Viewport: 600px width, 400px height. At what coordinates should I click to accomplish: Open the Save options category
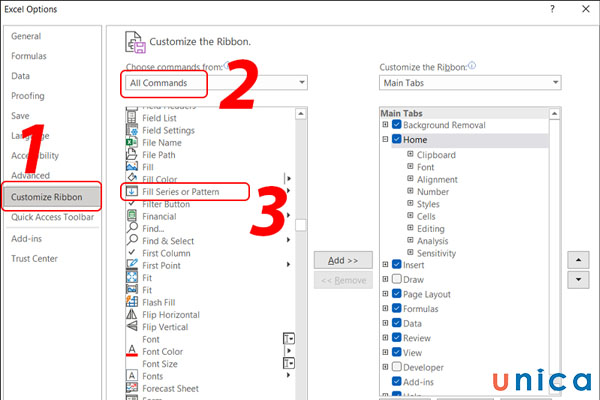[x=20, y=116]
